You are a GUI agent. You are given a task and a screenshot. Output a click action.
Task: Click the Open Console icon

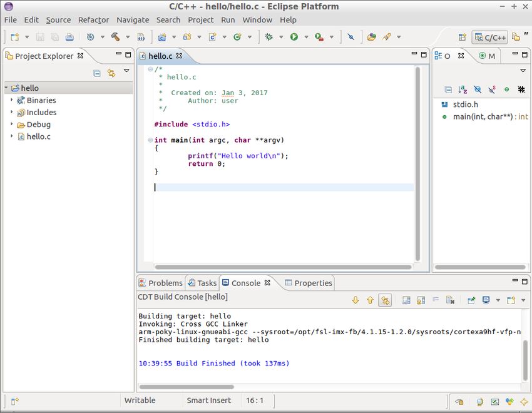(511, 300)
